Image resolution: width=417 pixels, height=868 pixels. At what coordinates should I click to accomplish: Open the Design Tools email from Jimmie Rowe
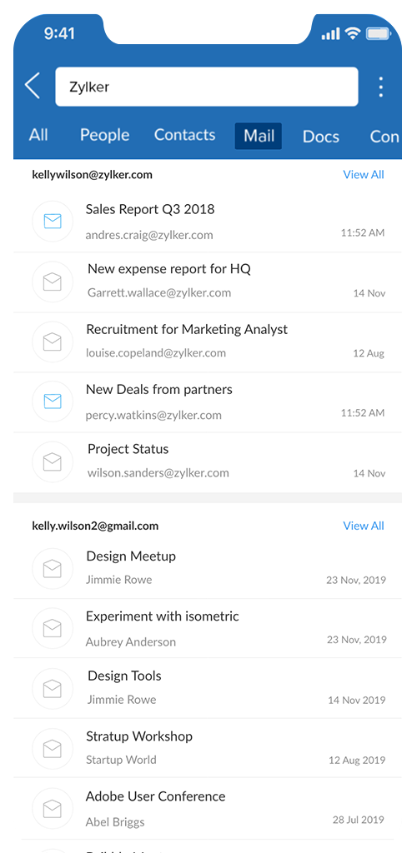point(208,688)
